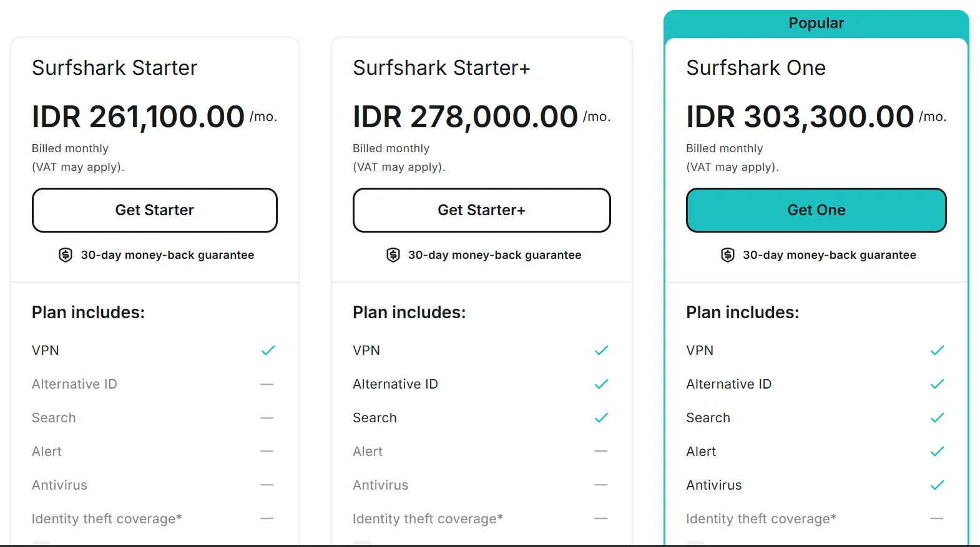Select the Surfshark Starter plan title

click(115, 67)
